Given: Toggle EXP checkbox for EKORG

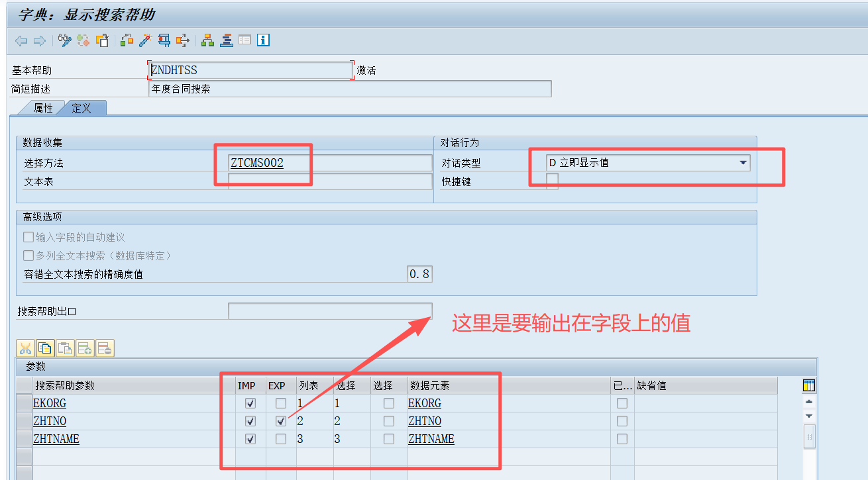Looking at the screenshot, I should tap(281, 403).
